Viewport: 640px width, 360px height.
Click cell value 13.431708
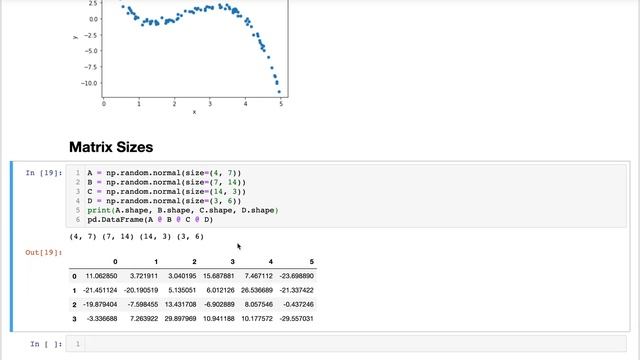180,305
